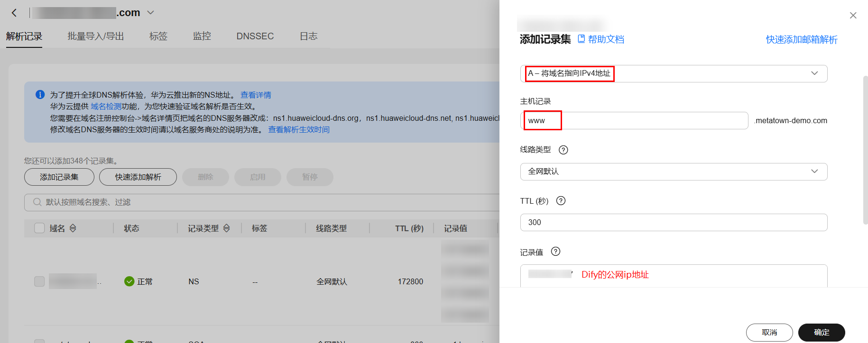Click the blue info icon in the notice
The image size is (868, 343).
40,95
